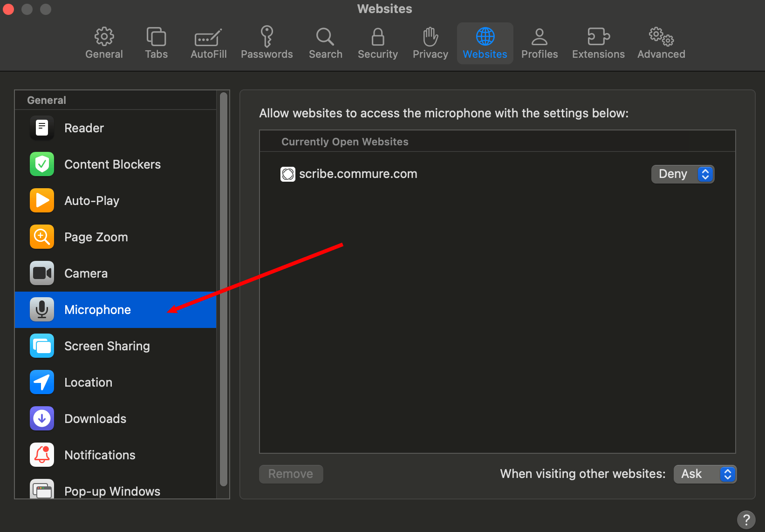Switch to the Security tab label

coord(378,54)
